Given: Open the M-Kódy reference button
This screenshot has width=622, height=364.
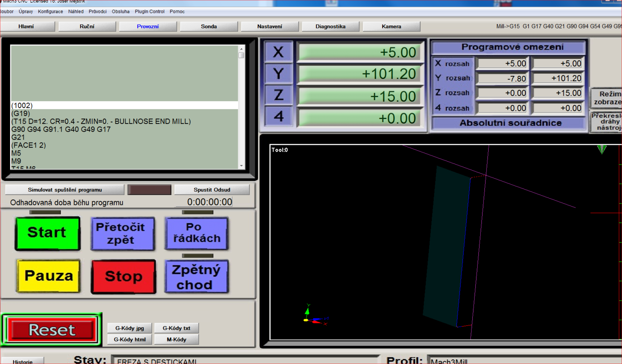Looking at the screenshot, I should (x=176, y=340).
